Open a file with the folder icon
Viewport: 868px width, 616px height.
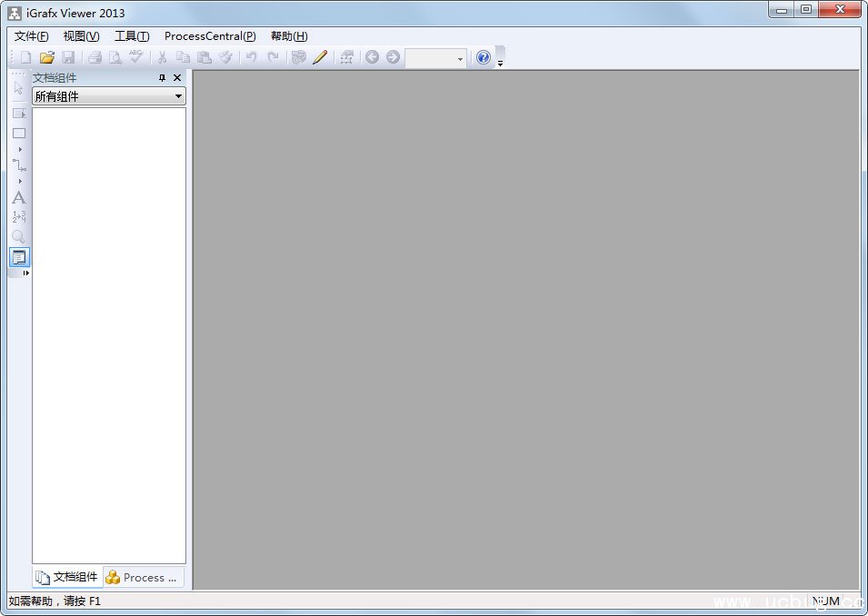(x=47, y=57)
